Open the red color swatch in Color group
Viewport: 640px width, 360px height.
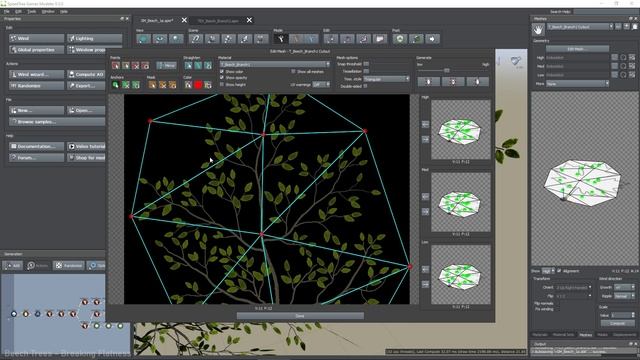[x=198, y=85]
